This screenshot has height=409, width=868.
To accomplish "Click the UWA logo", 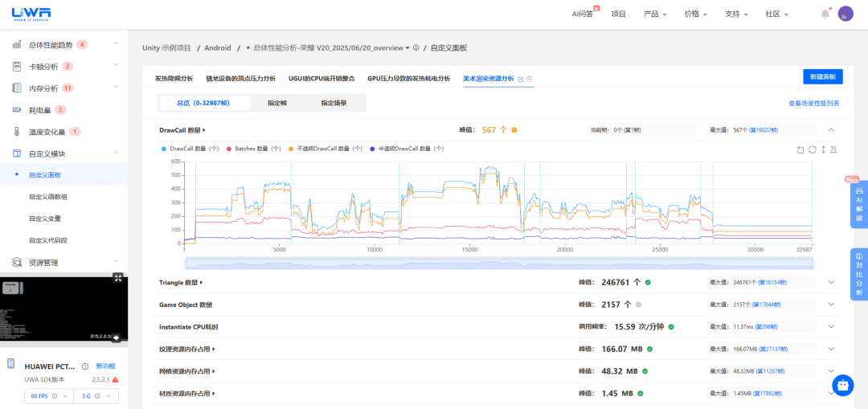I will 31,14.
